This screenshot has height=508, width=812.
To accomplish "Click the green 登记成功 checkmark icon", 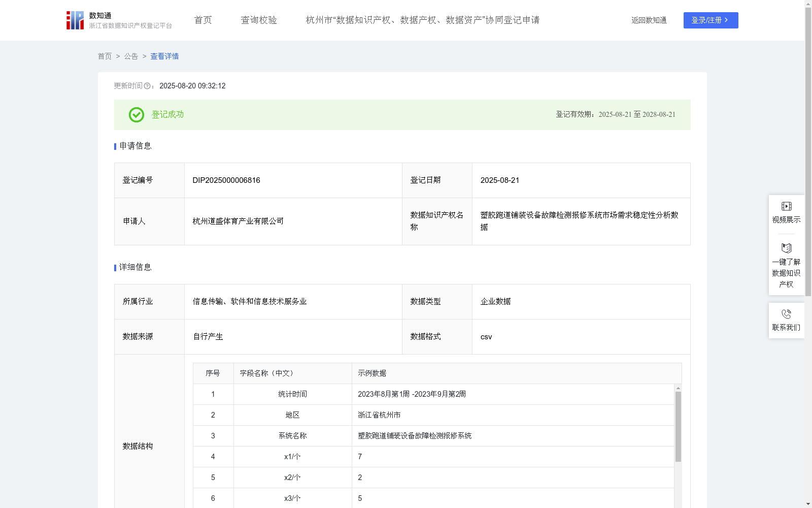I will pos(136,115).
